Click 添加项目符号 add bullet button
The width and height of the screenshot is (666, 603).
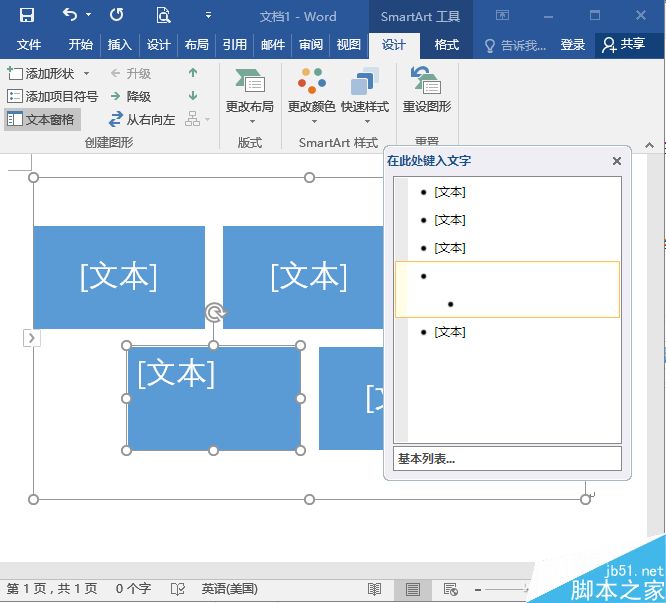point(52,96)
